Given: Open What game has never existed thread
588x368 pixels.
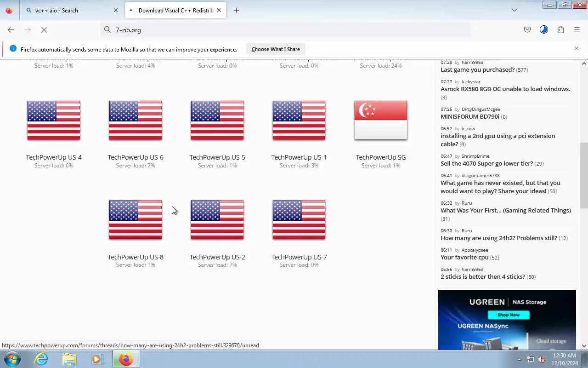Looking at the screenshot, I should click(500, 187).
